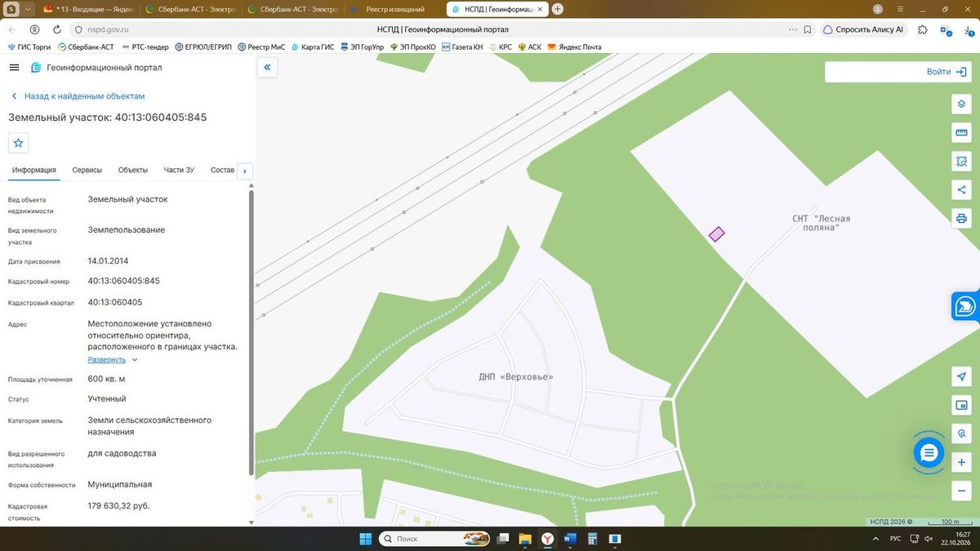Open page options three-dot menu
Viewport: 980px width, 551px height.
[792, 29]
